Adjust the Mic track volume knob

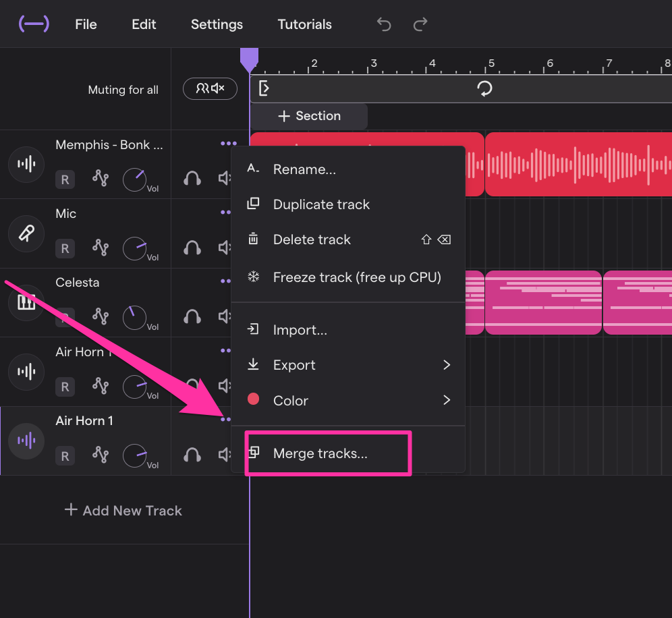pyautogui.click(x=134, y=248)
